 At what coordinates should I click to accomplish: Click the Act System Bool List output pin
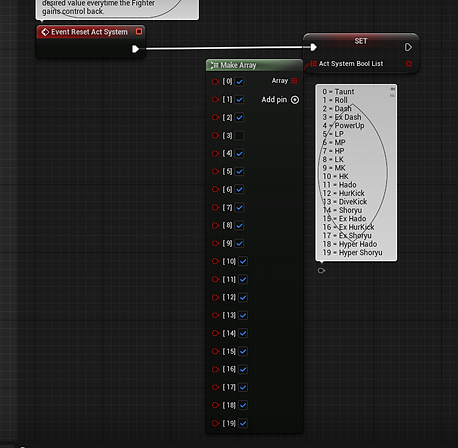click(x=409, y=64)
